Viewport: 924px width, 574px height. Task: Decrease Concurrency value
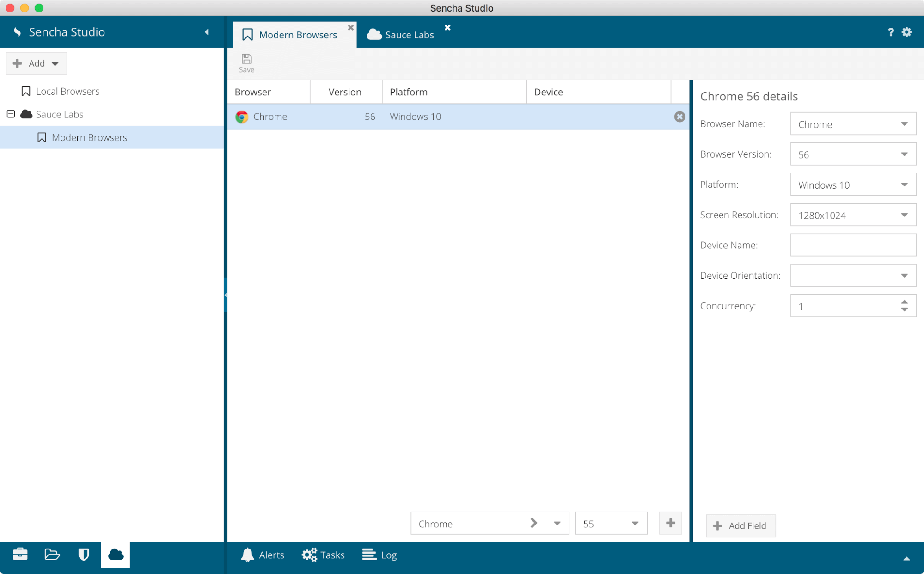(904, 309)
